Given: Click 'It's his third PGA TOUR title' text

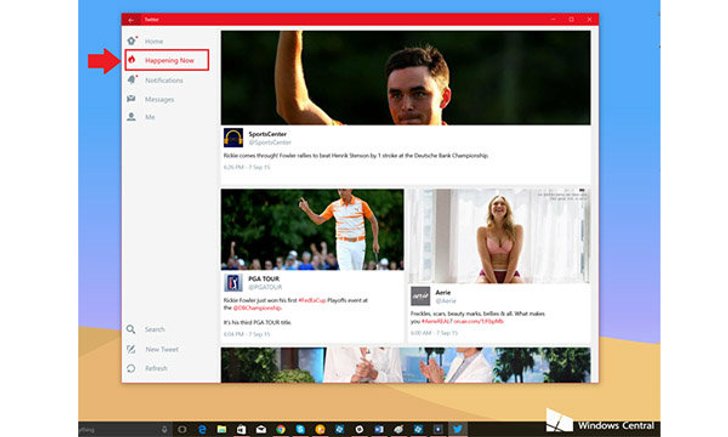Looking at the screenshot, I should [x=258, y=322].
